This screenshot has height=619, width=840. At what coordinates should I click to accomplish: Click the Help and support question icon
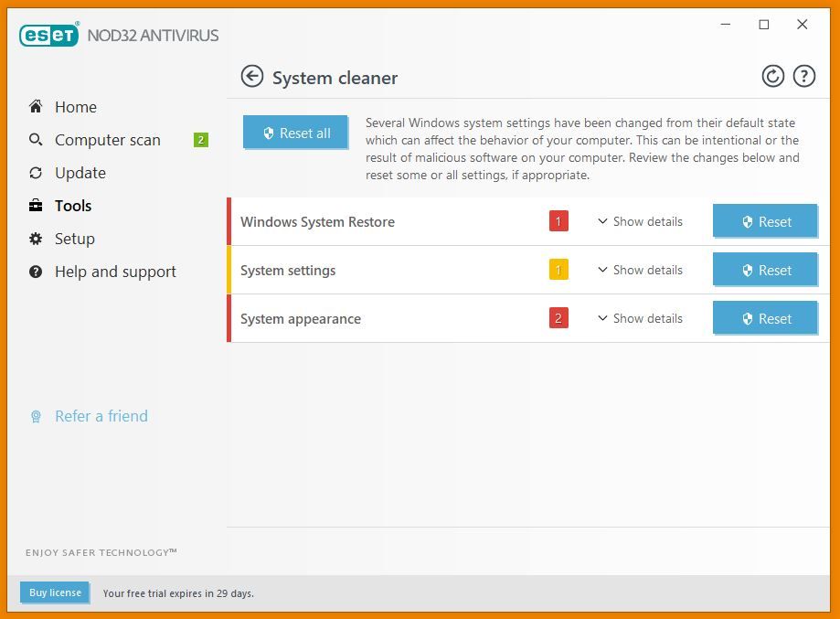36,272
